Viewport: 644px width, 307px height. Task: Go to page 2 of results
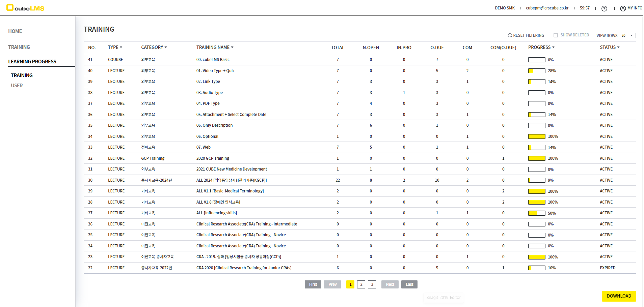[361, 284]
